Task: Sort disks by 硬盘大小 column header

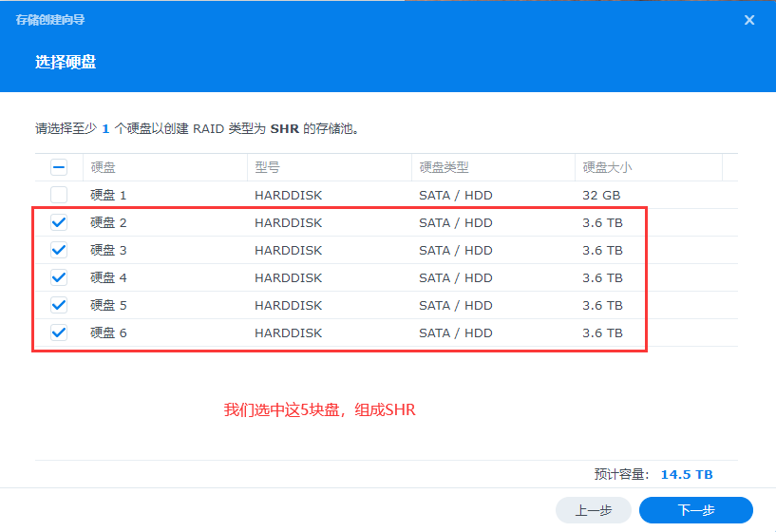Action: (607, 167)
